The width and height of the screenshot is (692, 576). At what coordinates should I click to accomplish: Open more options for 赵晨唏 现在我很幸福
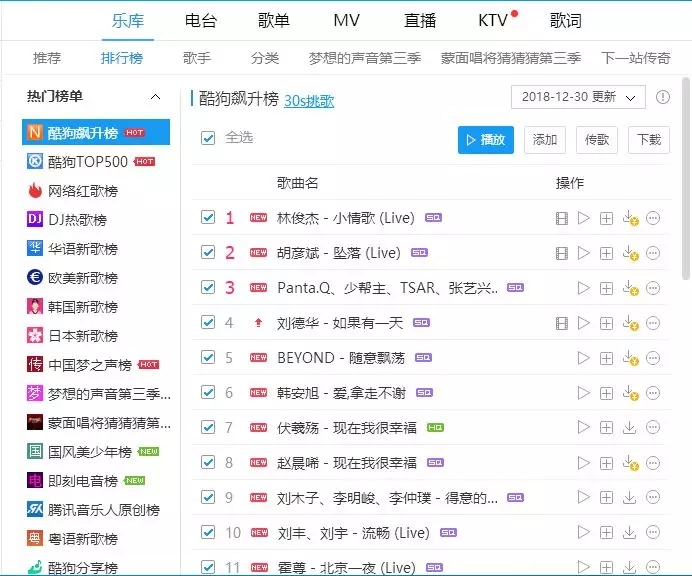pyautogui.click(x=653, y=463)
